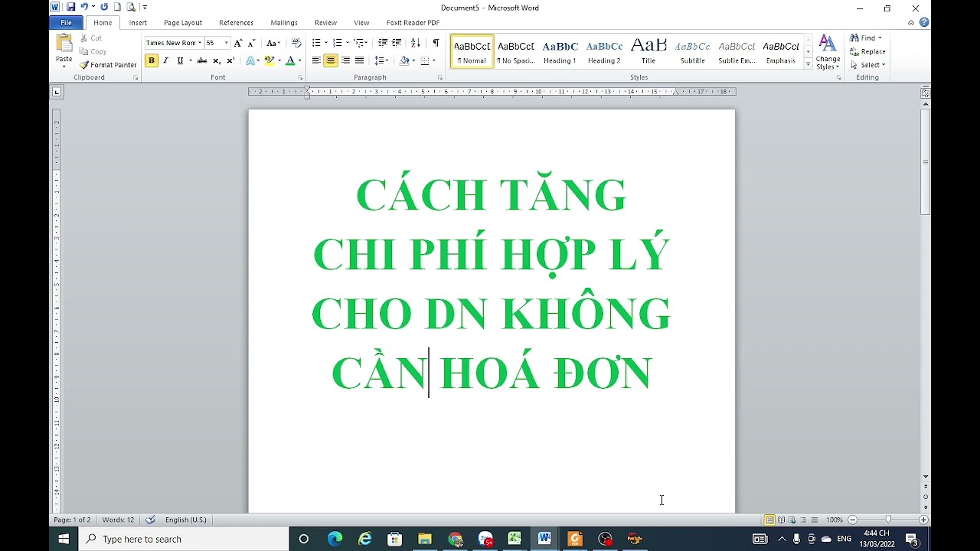This screenshot has width=980, height=551.
Task: Apply the Title style
Action: (648, 51)
